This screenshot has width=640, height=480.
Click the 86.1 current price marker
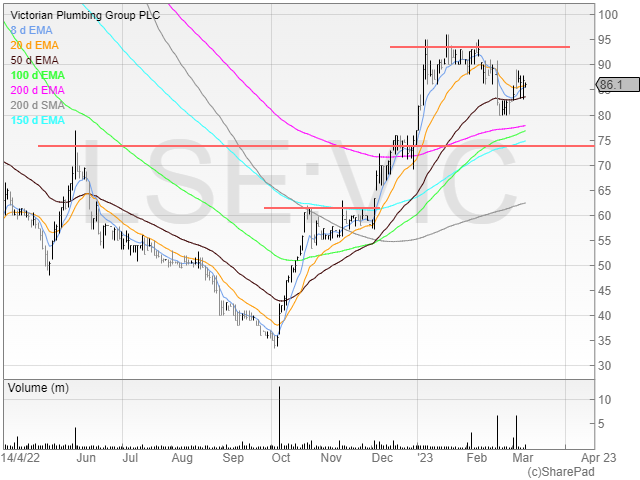pos(618,85)
